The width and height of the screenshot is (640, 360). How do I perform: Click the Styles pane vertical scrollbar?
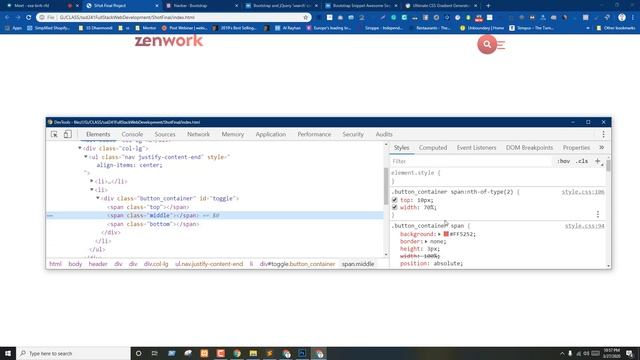[609, 166]
